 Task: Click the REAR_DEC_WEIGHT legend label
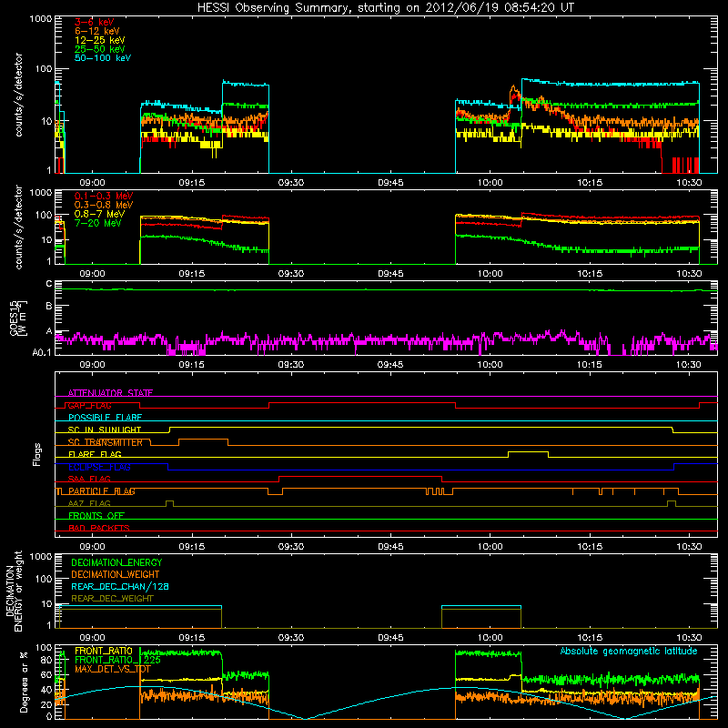[x=112, y=599]
